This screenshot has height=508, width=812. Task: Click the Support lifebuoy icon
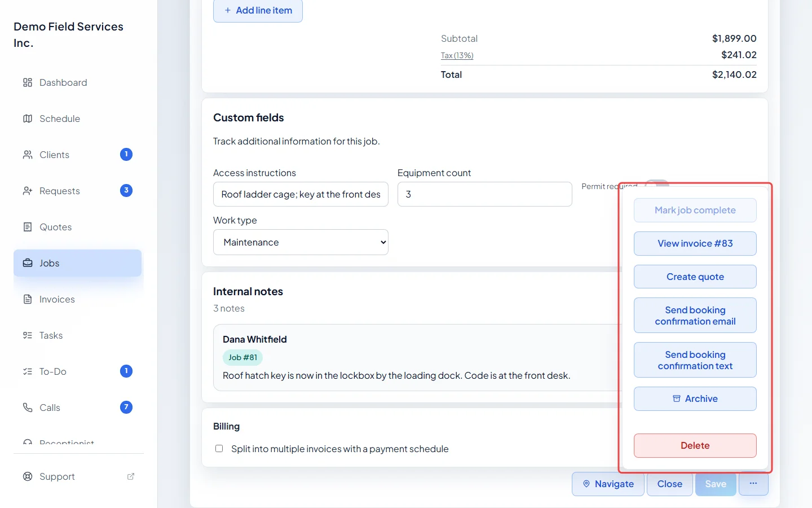pyautogui.click(x=28, y=476)
